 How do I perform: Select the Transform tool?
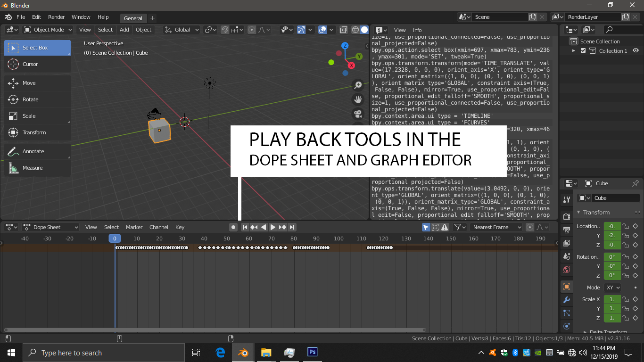(37, 132)
